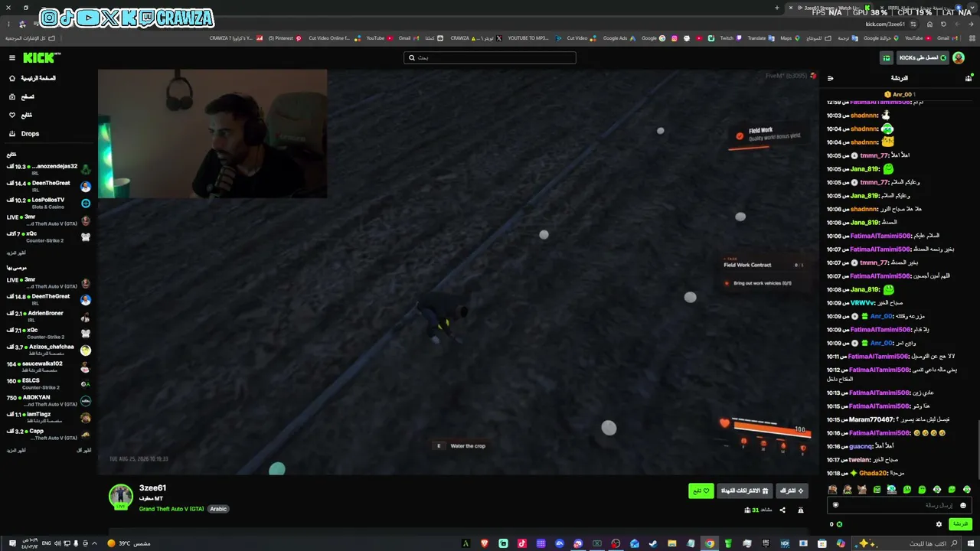Open the 3zee61 streamer avatar
This screenshot has height=551, width=980.
click(x=121, y=496)
